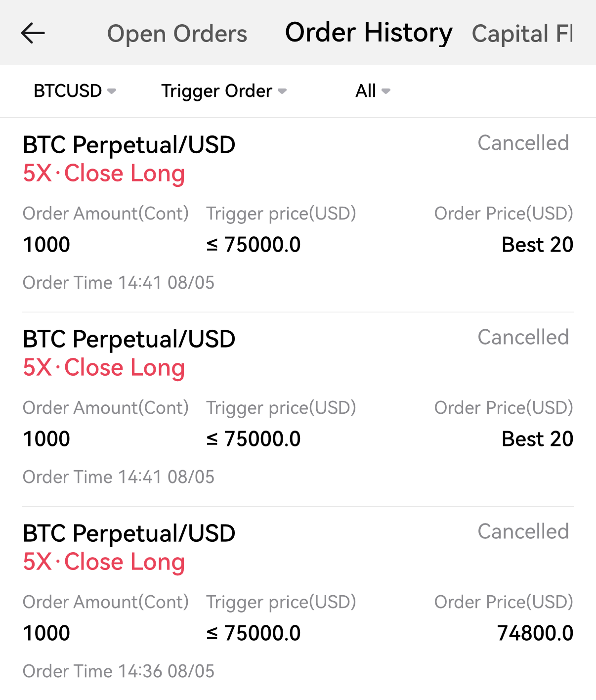Tap the back arrow icon
The height and width of the screenshot is (700, 596).
[33, 33]
